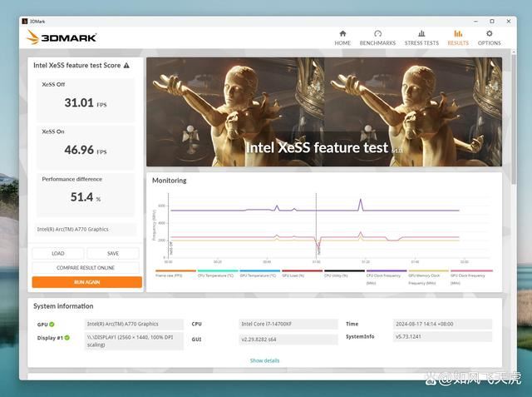Click the green checkmark next to GPU

pos(52,325)
